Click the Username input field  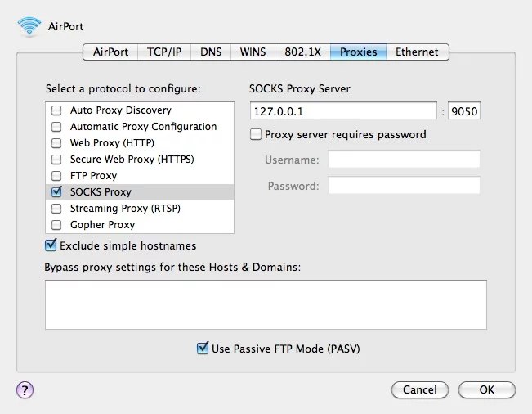pyautogui.click(x=404, y=159)
